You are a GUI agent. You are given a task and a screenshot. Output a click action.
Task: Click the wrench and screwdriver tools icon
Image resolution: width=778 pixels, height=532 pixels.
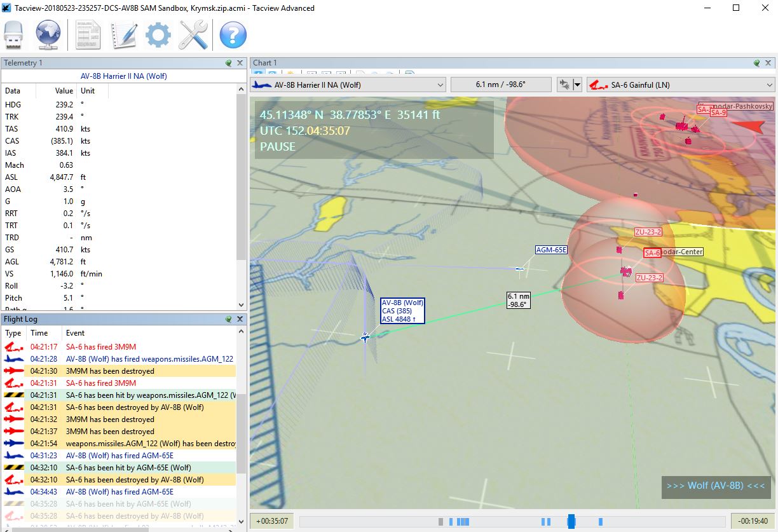point(193,34)
